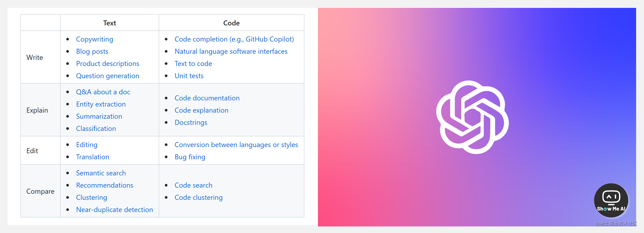
Task: Click the Unit tests link
Action: tap(189, 76)
